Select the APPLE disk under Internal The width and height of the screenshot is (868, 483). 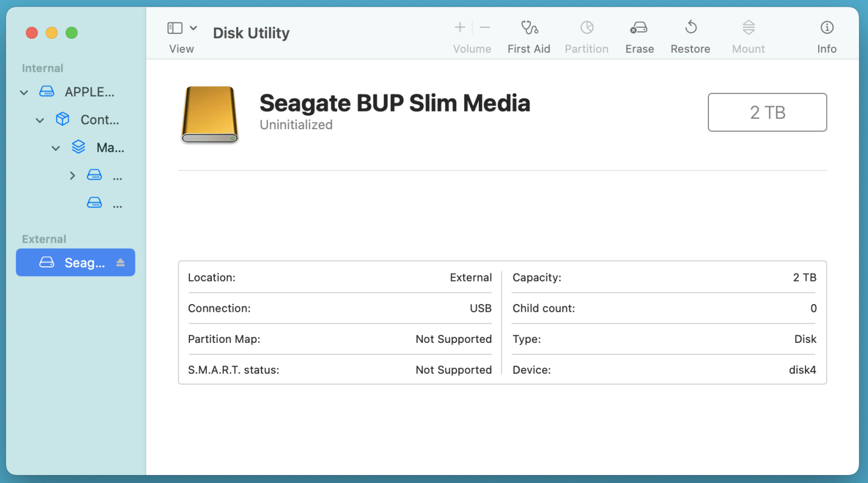[x=90, y=92]
